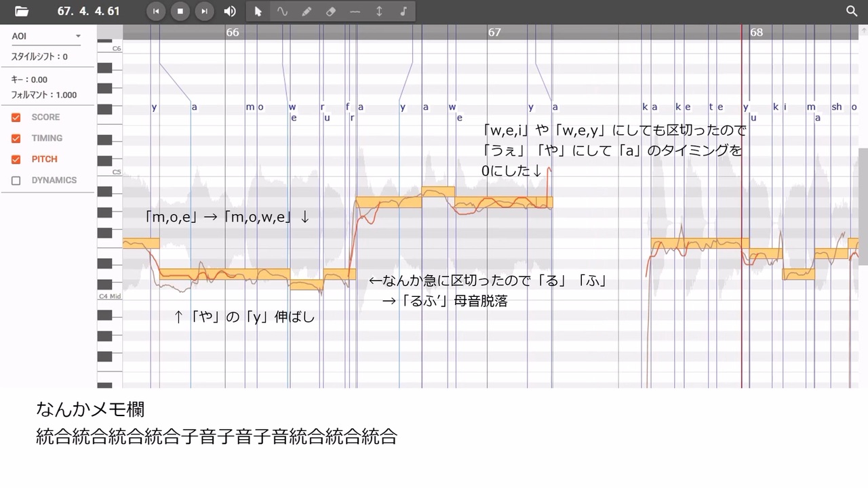Click measure 67 on the ruler
Screen dimensions: 868x488
point(494,32)
